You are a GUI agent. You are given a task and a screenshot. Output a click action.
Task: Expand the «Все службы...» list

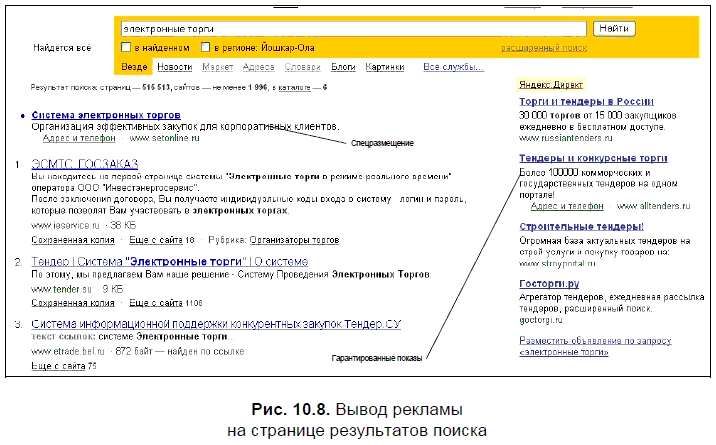(x=453, y=67)
